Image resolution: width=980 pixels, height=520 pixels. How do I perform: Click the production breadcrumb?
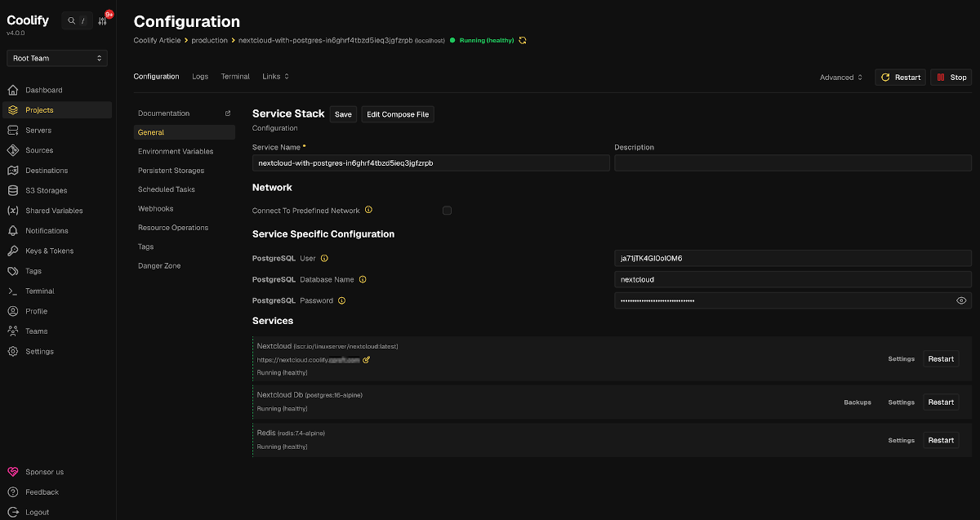click(209, 40)
